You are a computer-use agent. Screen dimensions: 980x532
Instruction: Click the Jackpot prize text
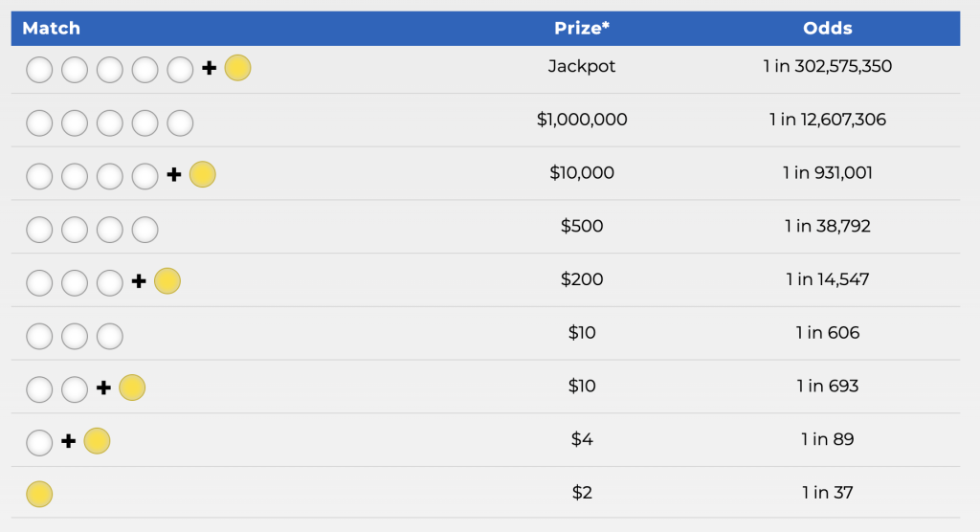click(582, 66)
